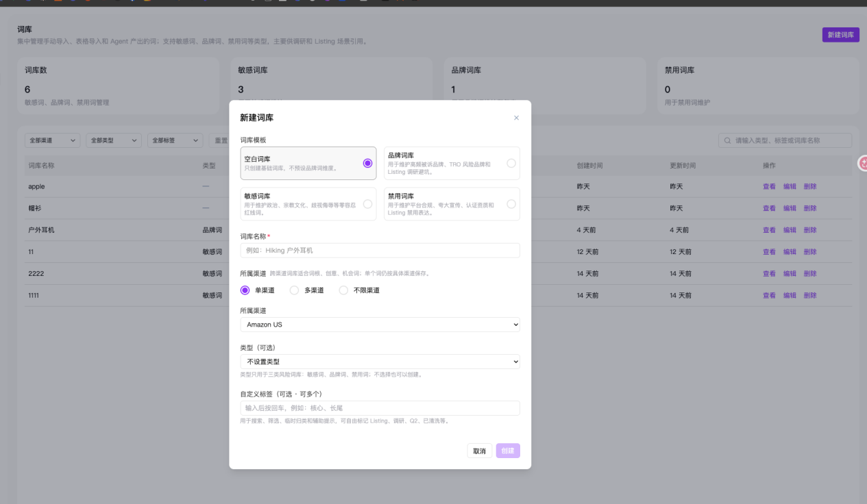867x504 pixels.
Task: Expand the 全部标签 filter dropdown
Action: [x=175, y=140]
